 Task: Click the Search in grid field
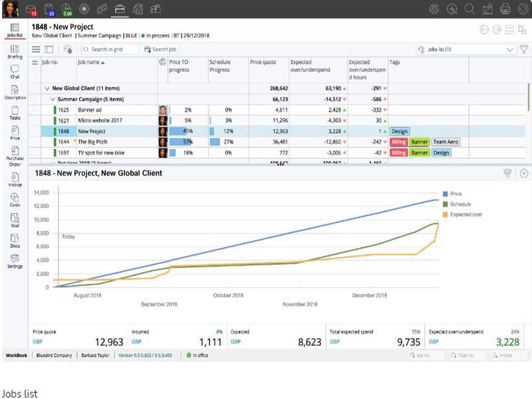click(110, 49)
